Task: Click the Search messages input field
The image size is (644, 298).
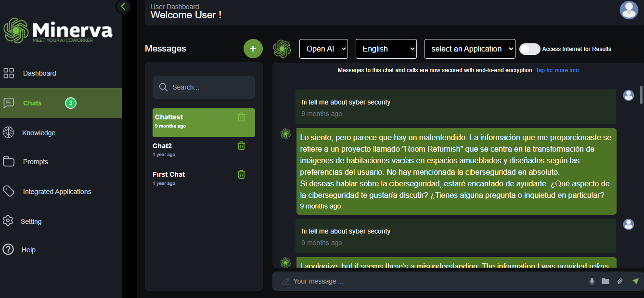Action: (x=209, y=87)
